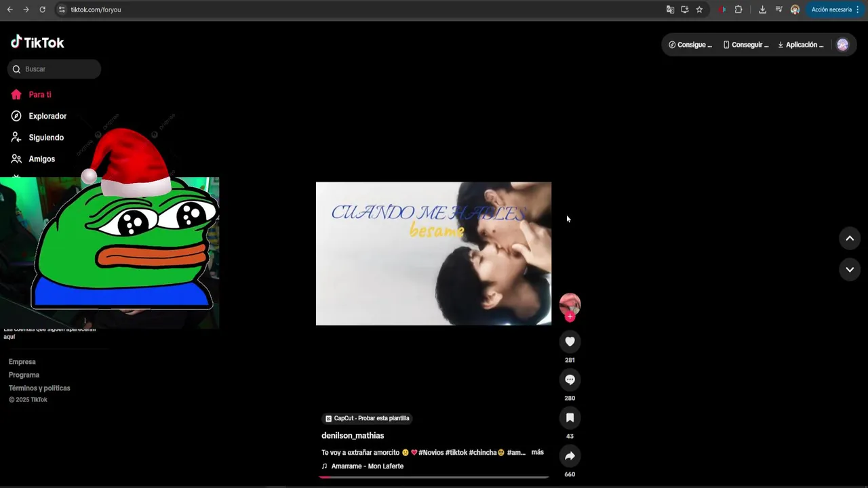868x488 pixels.
Task: Click the #chincha hashtag
Action: coord(483,453)
